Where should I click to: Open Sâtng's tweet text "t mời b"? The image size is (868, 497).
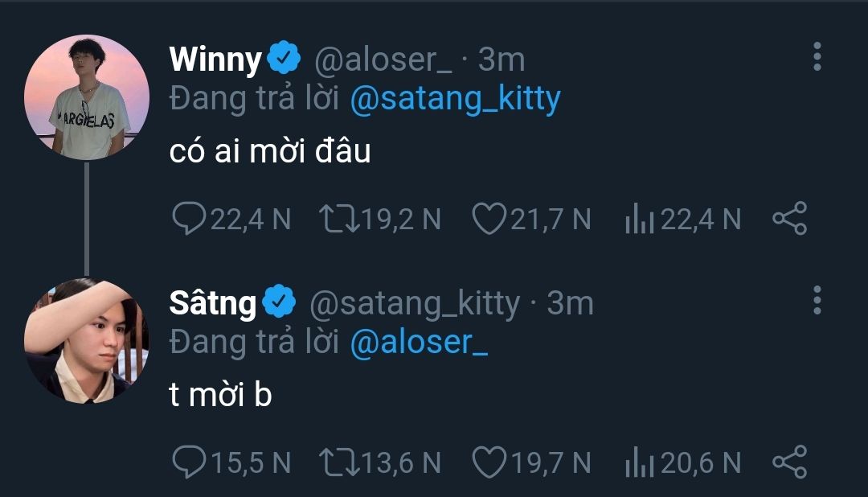point(221,395)
